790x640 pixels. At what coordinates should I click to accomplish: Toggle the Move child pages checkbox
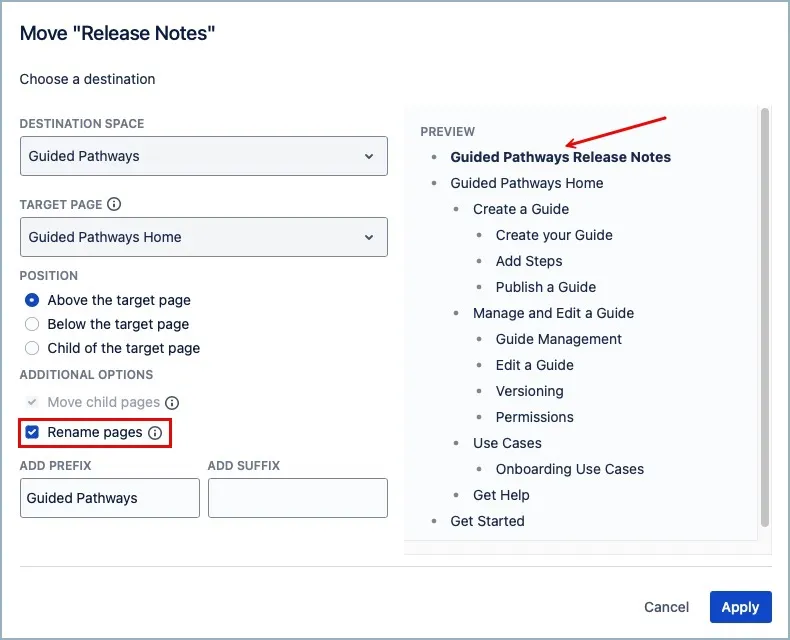click(x=32, y=402)
